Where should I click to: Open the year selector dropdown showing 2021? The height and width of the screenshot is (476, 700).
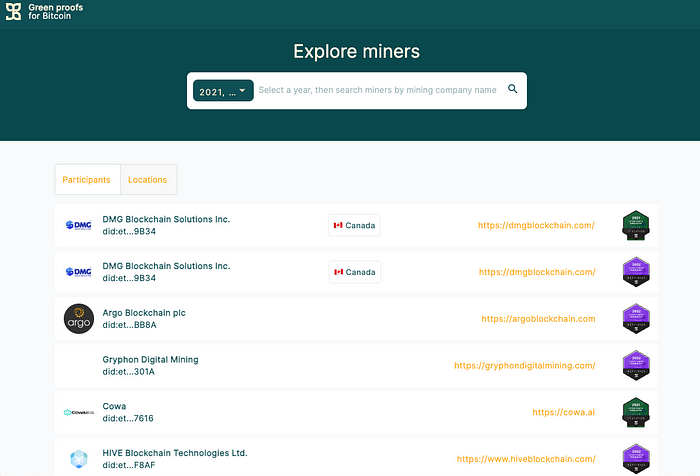[223, 91]
